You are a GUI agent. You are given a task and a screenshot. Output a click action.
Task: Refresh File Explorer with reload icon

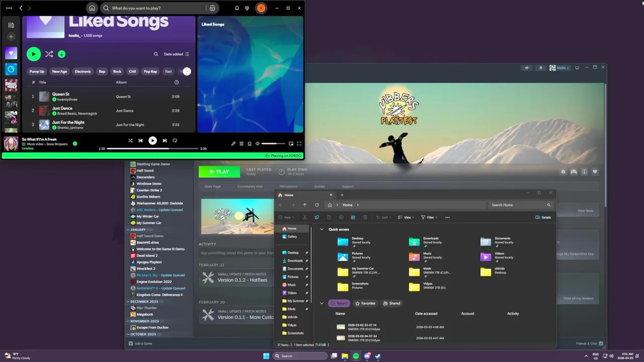pyautogui.click(x=317, y=205)
